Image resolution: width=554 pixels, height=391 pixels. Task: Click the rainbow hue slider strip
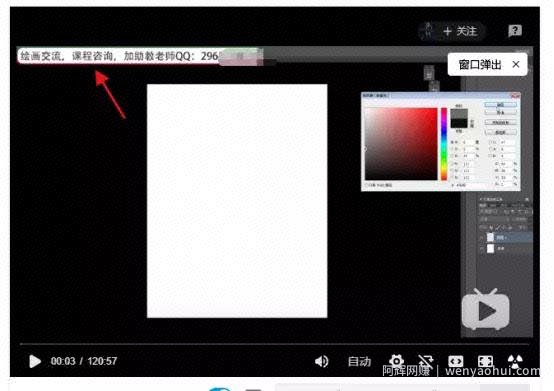[444, 144]
